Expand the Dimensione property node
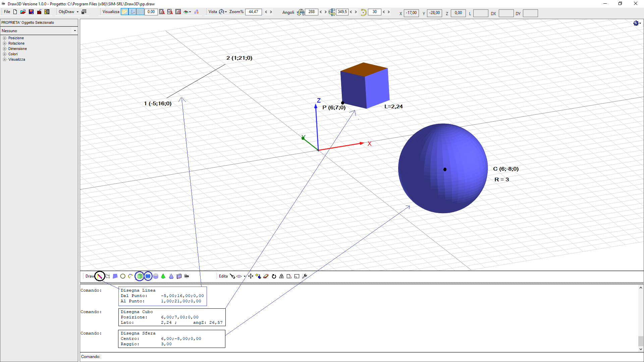644x362 pixels. pos(5,49)
